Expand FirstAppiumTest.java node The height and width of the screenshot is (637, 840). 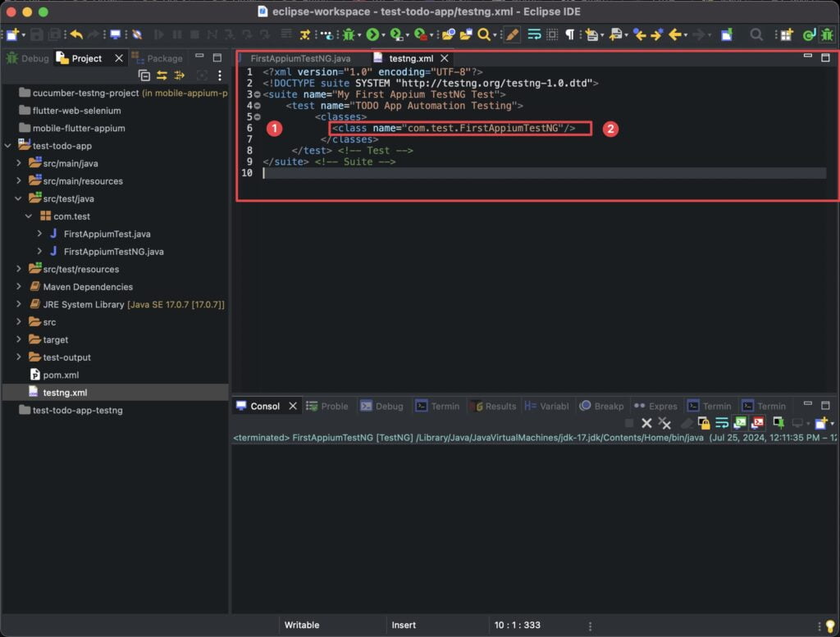click(x=39, y=234)
